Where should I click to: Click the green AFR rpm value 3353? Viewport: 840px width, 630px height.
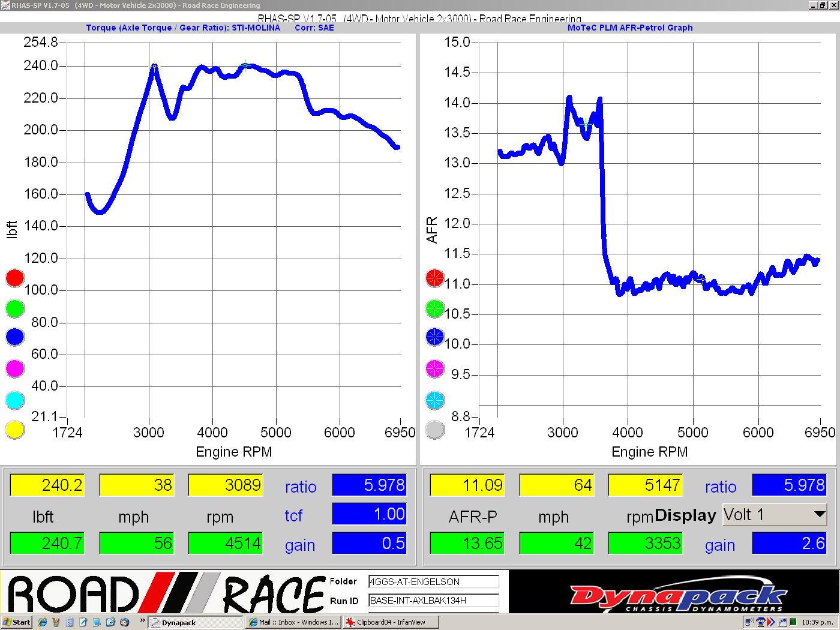click(646, 543)
